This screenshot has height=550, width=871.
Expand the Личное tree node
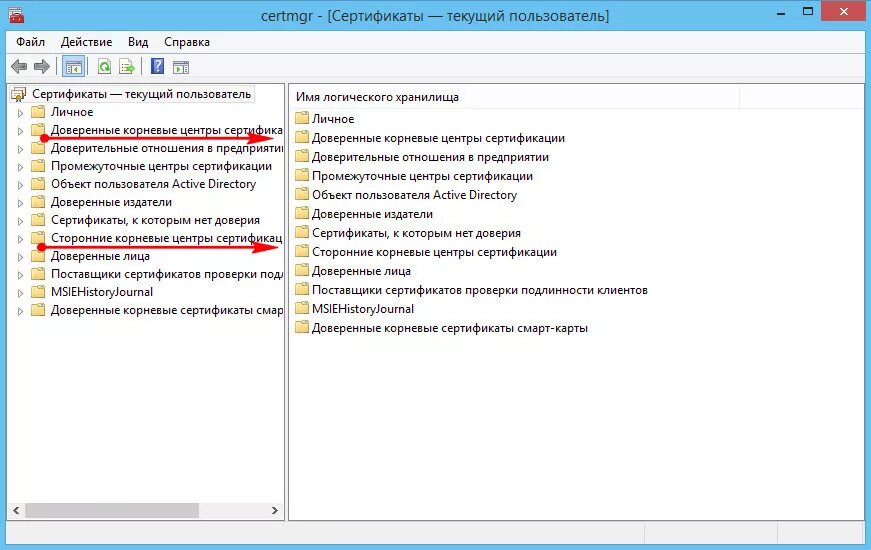coord(21,113)
